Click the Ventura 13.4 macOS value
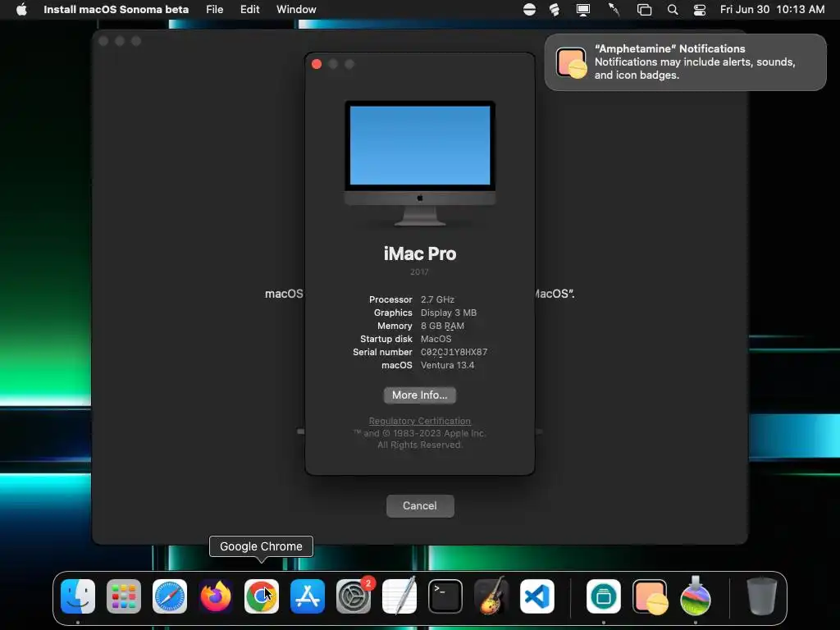The height and width of the screenshot is (630, 840). [447, 365]
